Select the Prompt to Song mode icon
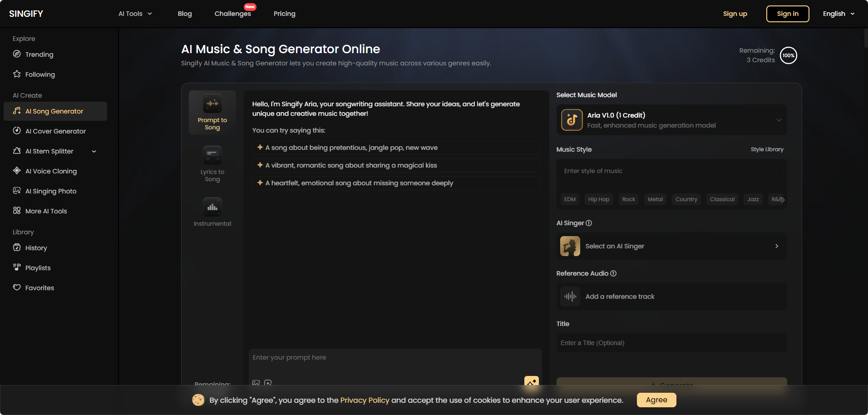Image resolution: width=868 pixels, height=415 pixels. coord(212,104)
